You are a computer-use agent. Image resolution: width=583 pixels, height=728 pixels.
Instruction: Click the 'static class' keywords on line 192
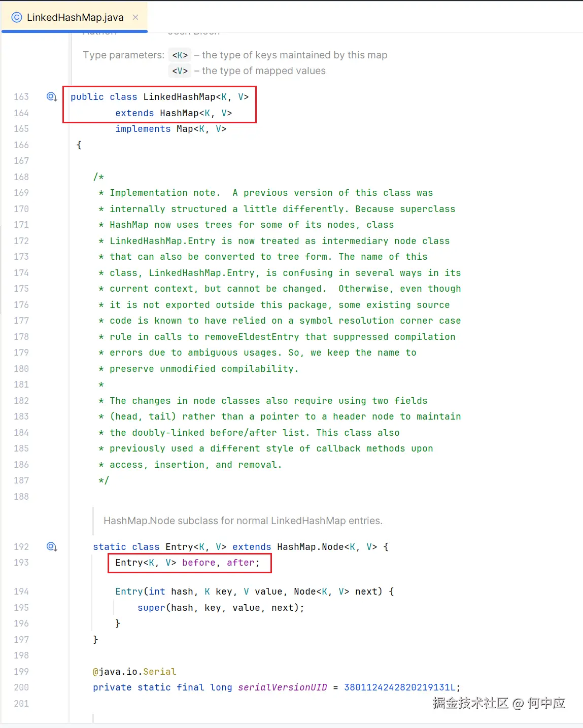126,547
